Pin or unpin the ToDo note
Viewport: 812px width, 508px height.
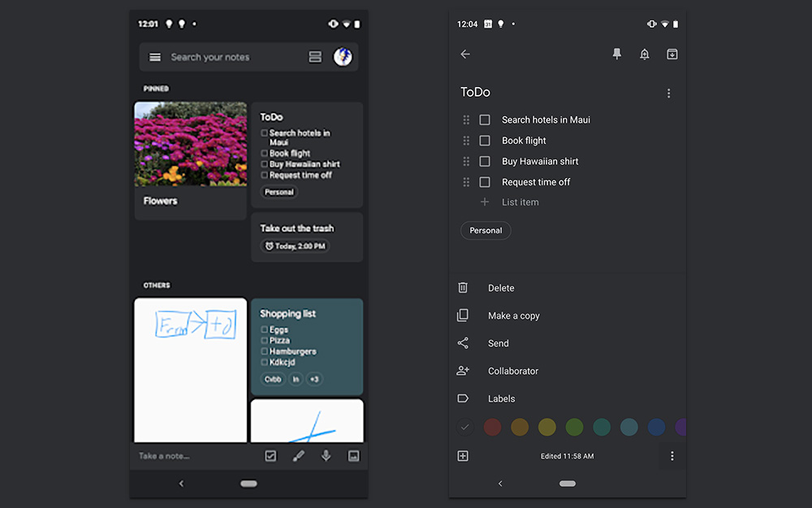coord(616,54)
